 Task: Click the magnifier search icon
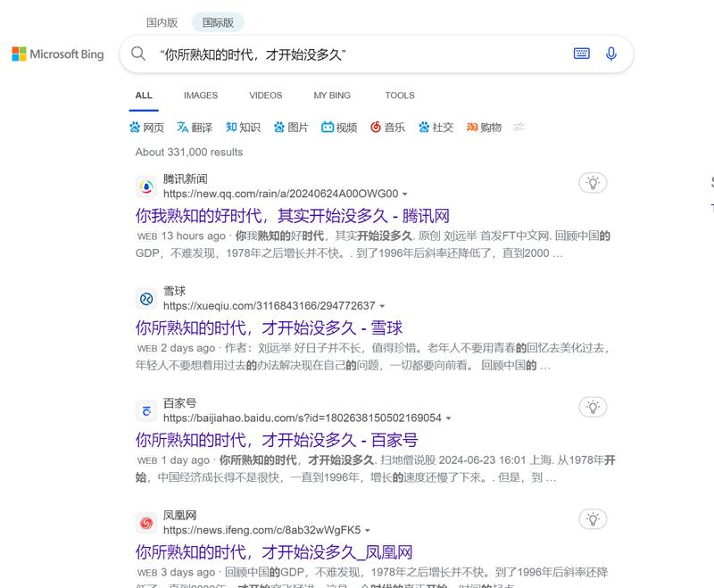click(x=138, y=54)
